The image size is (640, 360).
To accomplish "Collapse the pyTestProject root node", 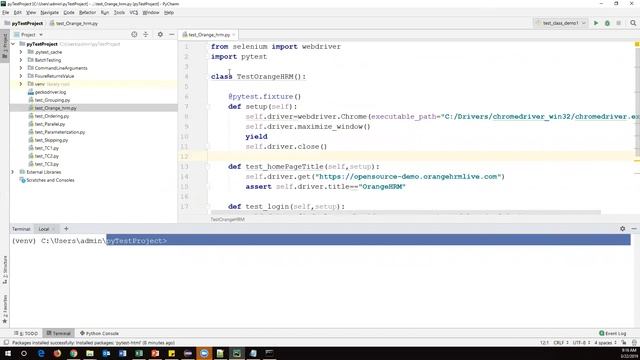I will [x=13, y=44].
